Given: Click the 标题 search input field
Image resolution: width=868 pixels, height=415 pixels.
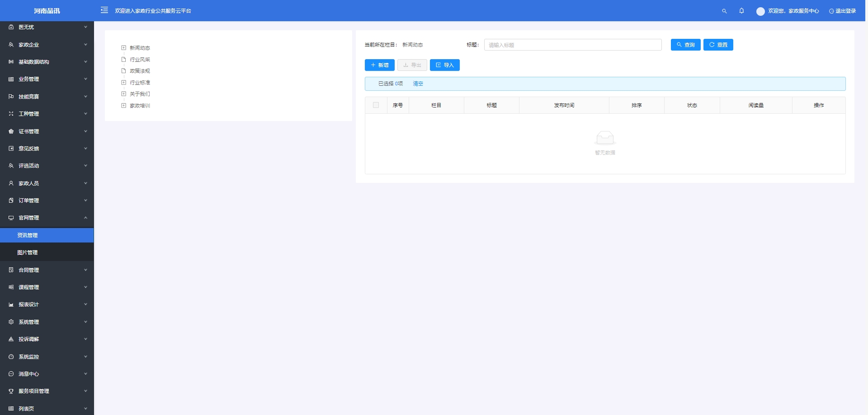Looking at the screenshot, I should click(572, 45).
